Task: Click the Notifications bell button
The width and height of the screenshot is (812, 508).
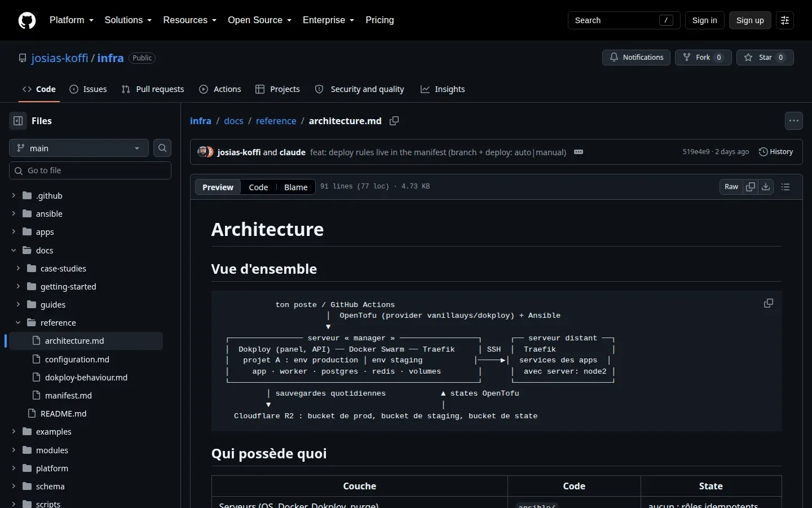Action: click(x=636, y=58)
